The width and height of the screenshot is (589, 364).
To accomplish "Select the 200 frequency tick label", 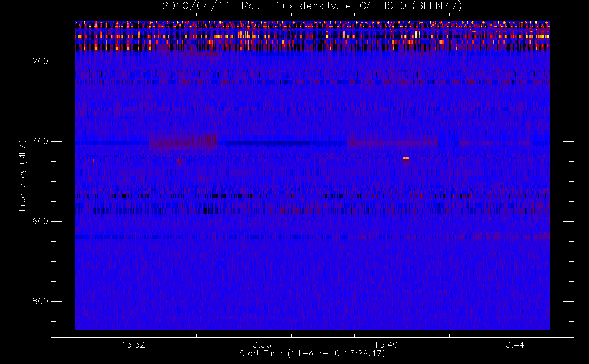I will click(x=40, y=61).
